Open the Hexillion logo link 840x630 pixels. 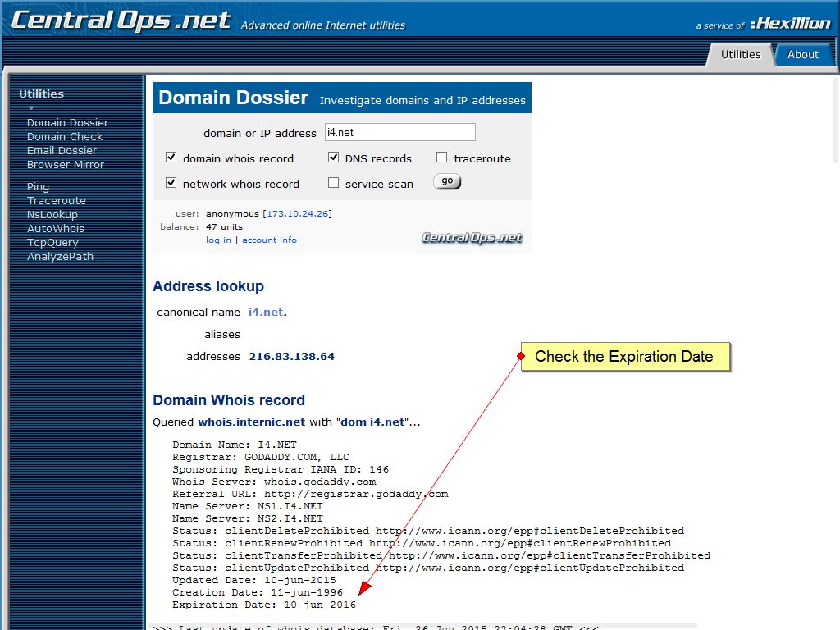[x=791, y=24]
